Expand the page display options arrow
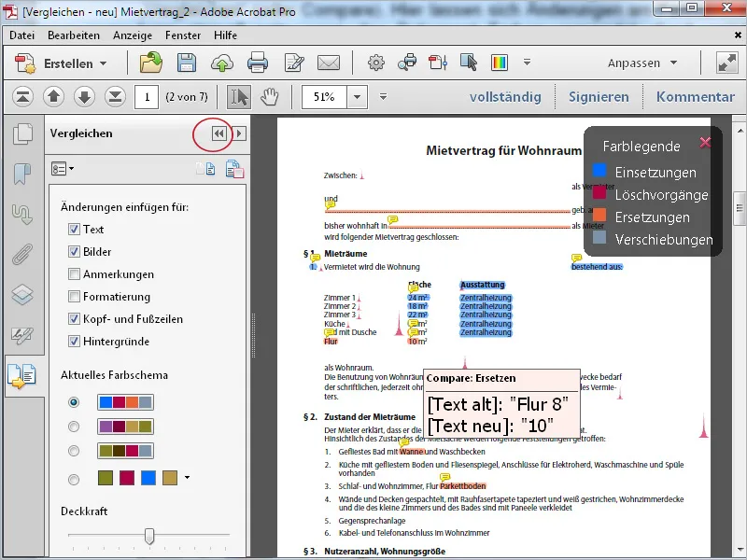This screenshot has width=747, height=560. pos(383,97)
